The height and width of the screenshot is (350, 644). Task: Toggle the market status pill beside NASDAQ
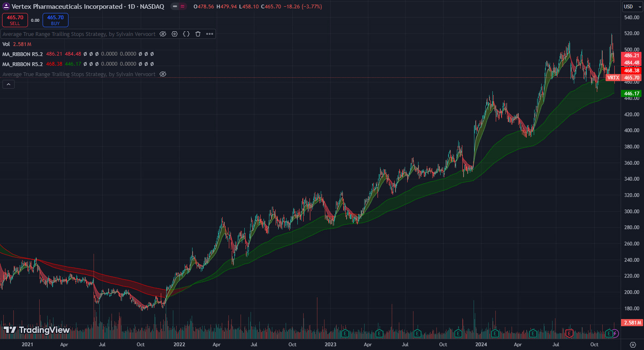(x=179, y=6)
